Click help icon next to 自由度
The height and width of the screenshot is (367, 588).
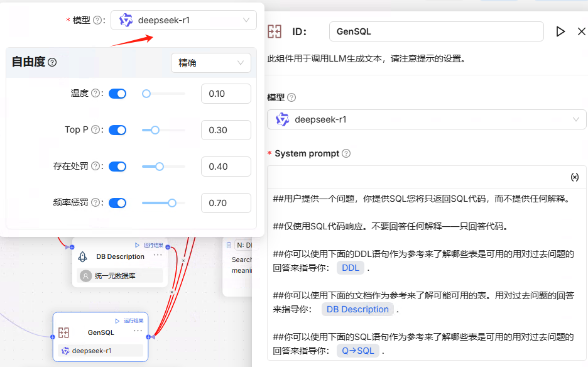(52, 62)
